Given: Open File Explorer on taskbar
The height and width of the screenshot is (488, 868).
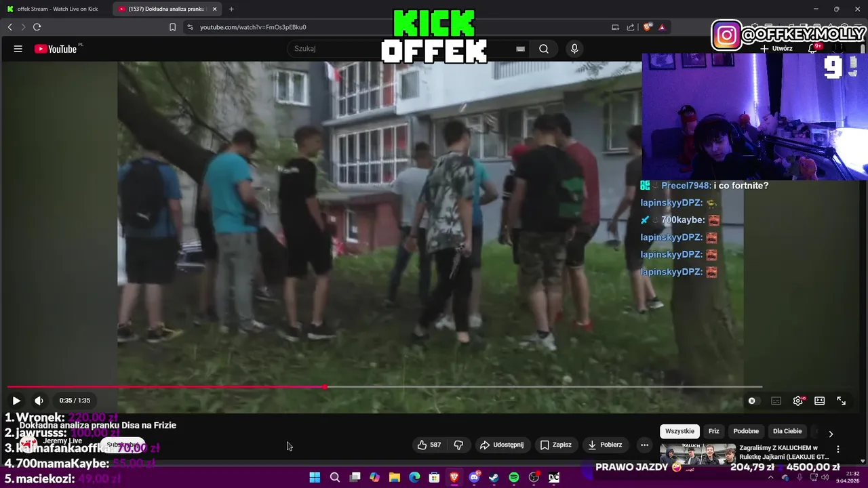Looking at the screenshot, I should [395, 478].
